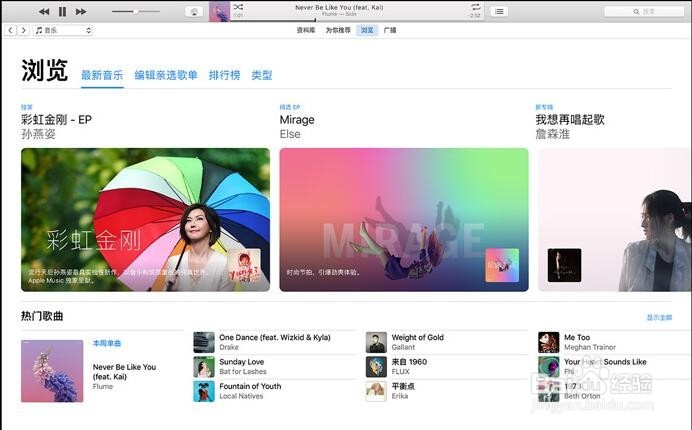The width and height of the screenshot is (692, 430).
Task: Open the 编辑亲选歌单 section
Action: pyautogui.click(x=165, y=75)
